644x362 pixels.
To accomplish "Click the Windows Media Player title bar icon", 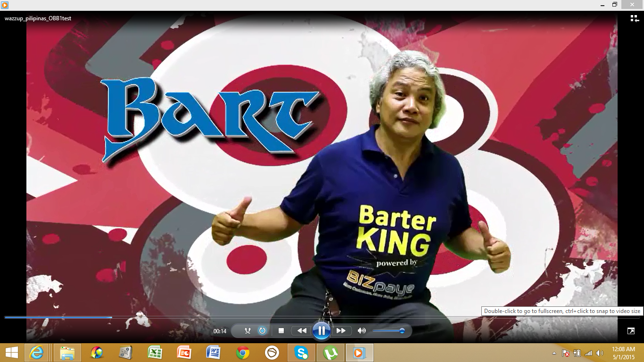I will pos(5,5).
